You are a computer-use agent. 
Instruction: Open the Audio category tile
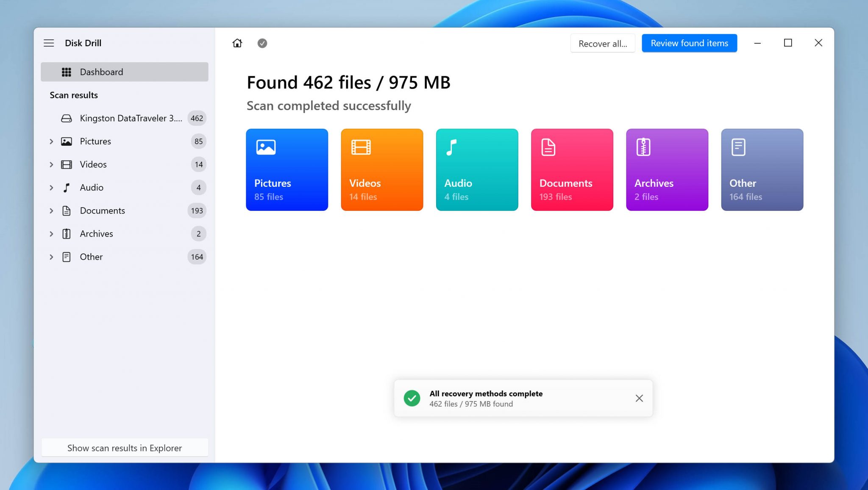[477, 169]
